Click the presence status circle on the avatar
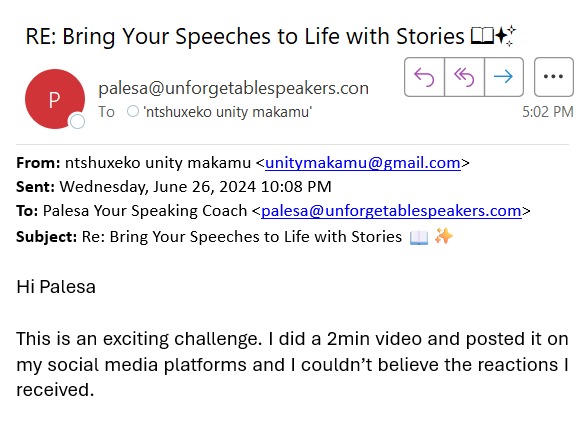 pyautogui.click(x=77, y=121)
